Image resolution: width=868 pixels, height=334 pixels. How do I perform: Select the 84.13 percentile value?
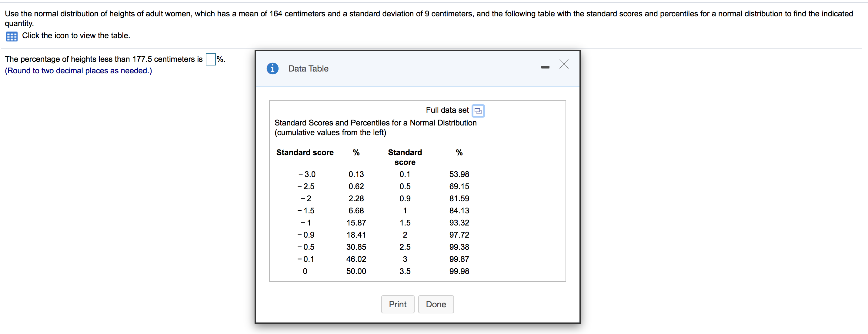[459, 210]
